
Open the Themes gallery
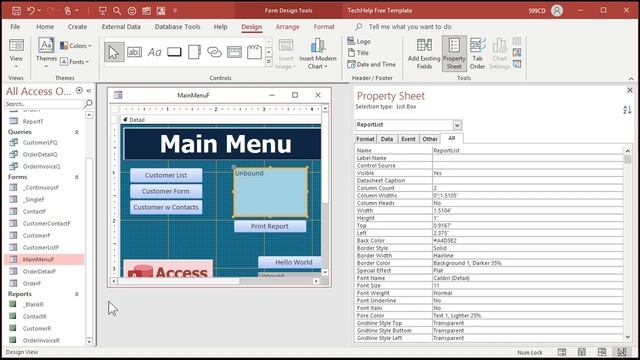(x=46, y=53)
